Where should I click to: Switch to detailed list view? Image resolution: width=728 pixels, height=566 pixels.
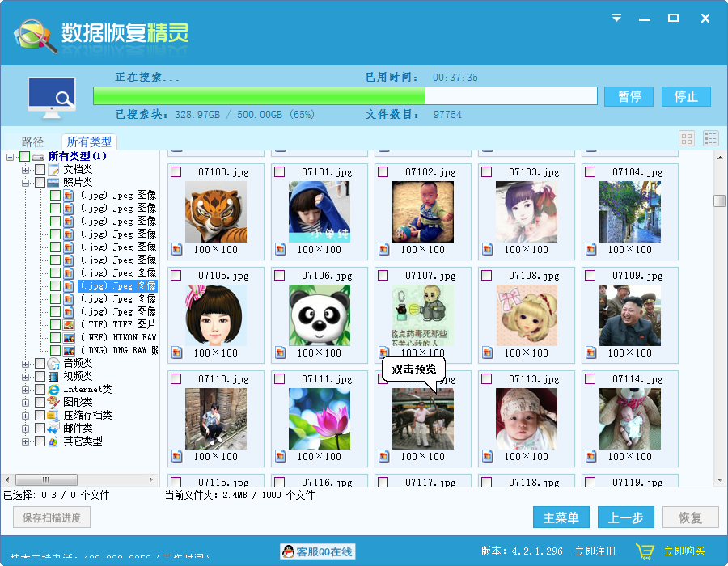coord(711,138)
